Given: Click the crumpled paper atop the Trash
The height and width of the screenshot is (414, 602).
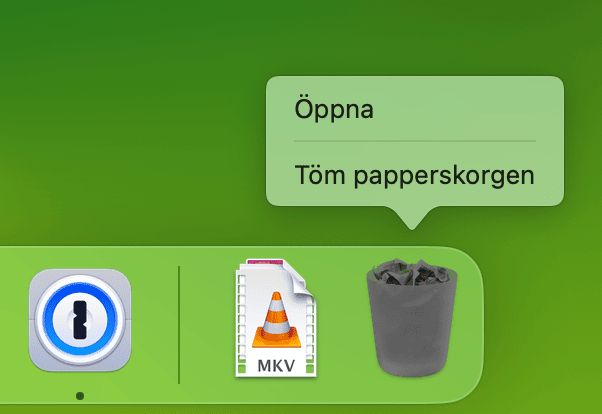Looking at the screenshot, I should 412,272.
